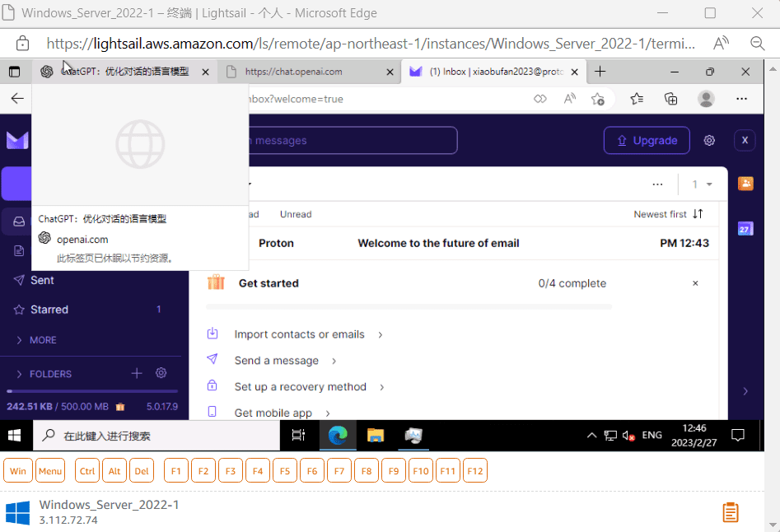Open the Proton Mail settings gear
780x532 pixels.
coord(709,140)
